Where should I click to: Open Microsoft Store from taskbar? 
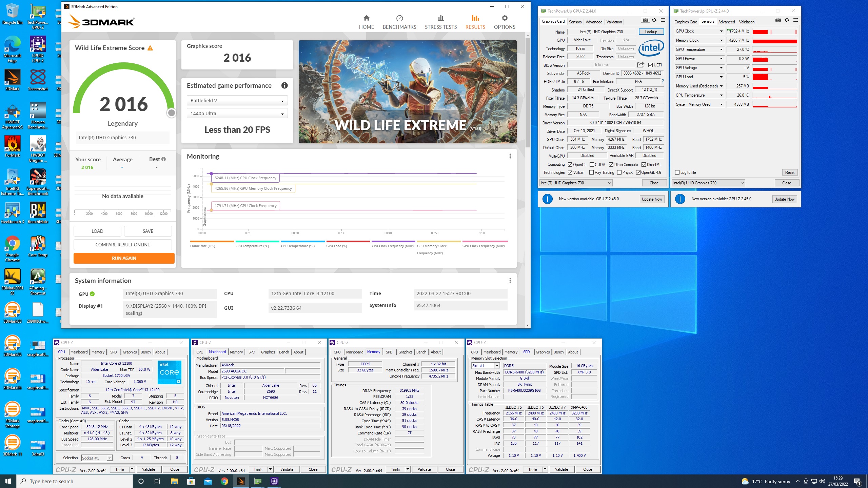tap(191, 481)
